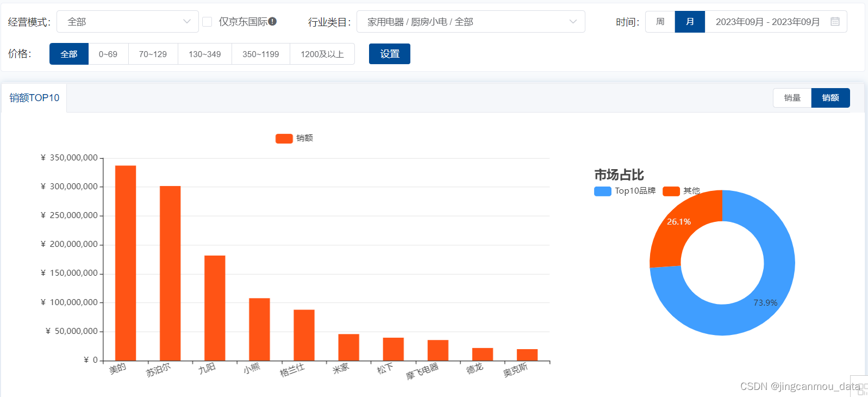
Task: Click the 美的 x-axis label
Action: pyautogui.click(x=117, y=369)
